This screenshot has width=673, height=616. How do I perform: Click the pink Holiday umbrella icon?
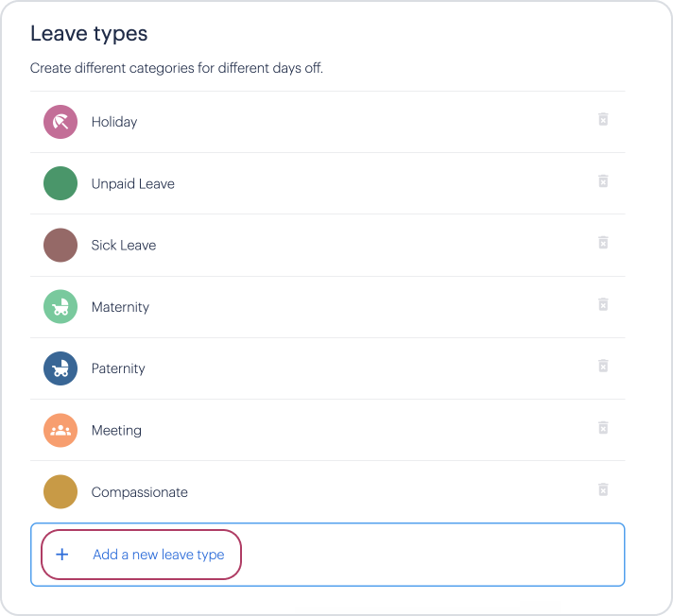[60, 122]
